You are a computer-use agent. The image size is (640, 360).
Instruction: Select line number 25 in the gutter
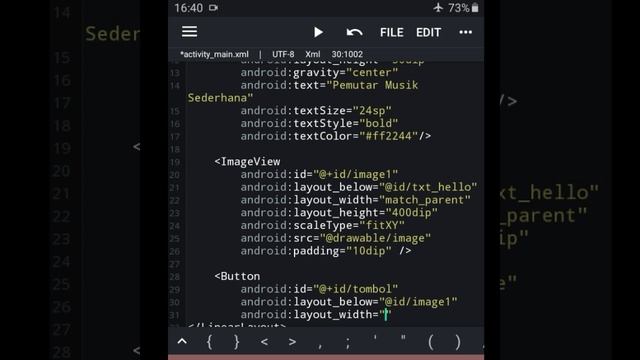[x=175, y=238]
